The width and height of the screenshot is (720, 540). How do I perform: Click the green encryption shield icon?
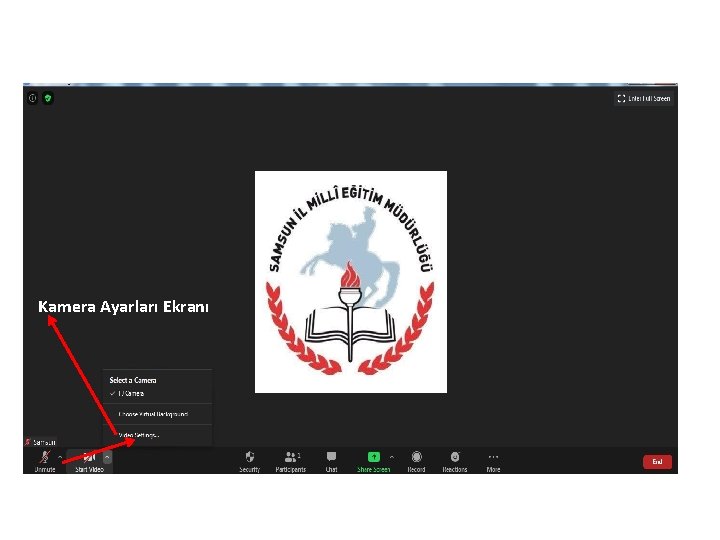[x=48, y=98]
